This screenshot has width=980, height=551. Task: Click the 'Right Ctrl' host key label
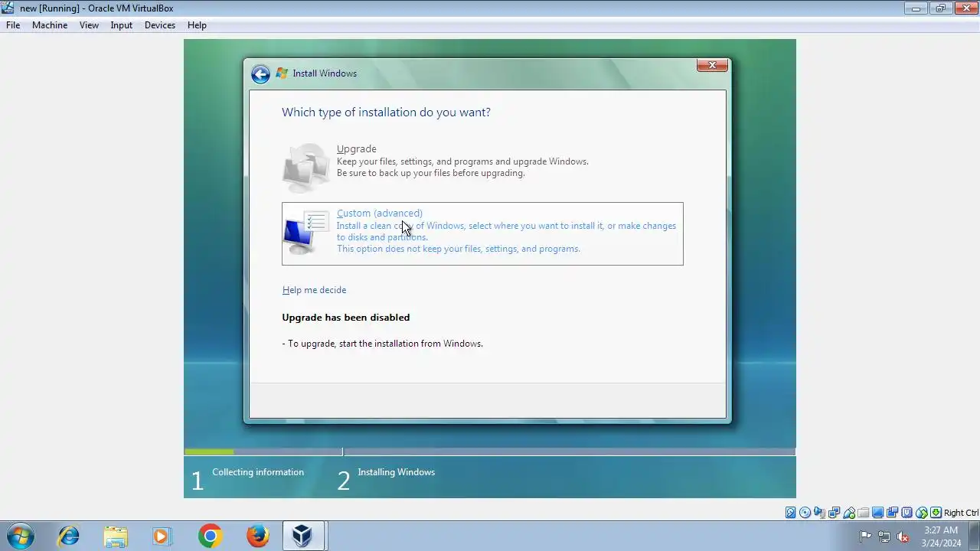pos(961,513)
